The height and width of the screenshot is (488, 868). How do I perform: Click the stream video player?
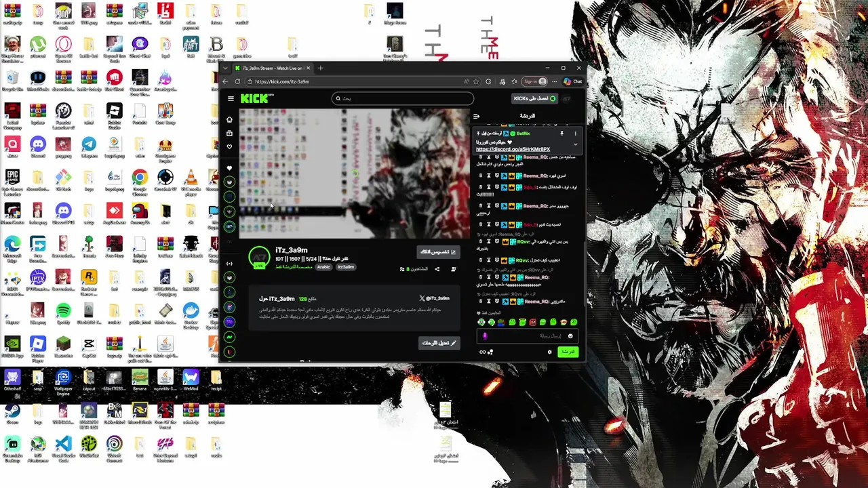pyautogui.click(x=353, y=173)
